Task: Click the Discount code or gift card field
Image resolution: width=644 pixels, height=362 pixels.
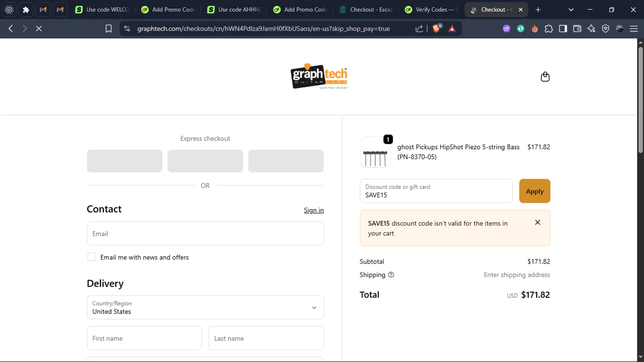Action: click(436, 191)
